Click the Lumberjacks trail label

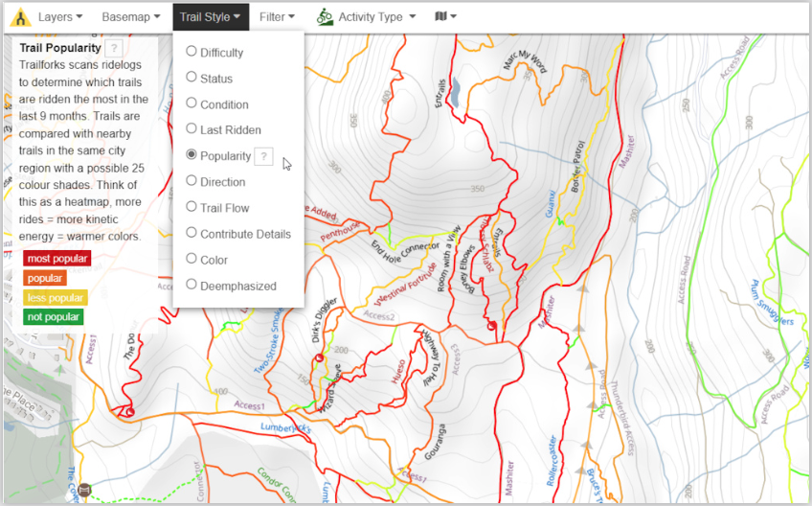point(286,428)
